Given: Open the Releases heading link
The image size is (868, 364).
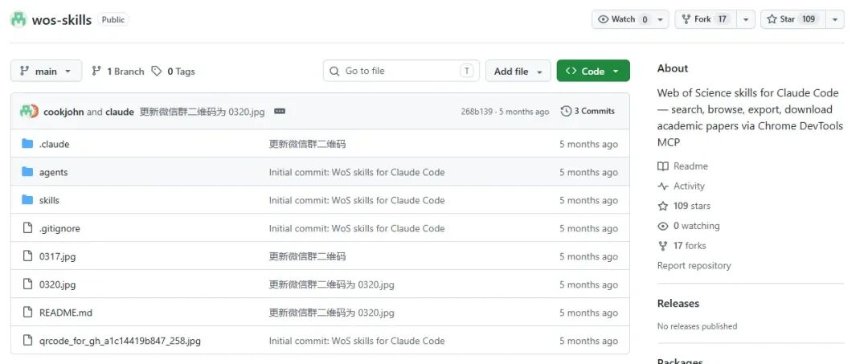Looking at the screenshot, I should coord(678,303).
